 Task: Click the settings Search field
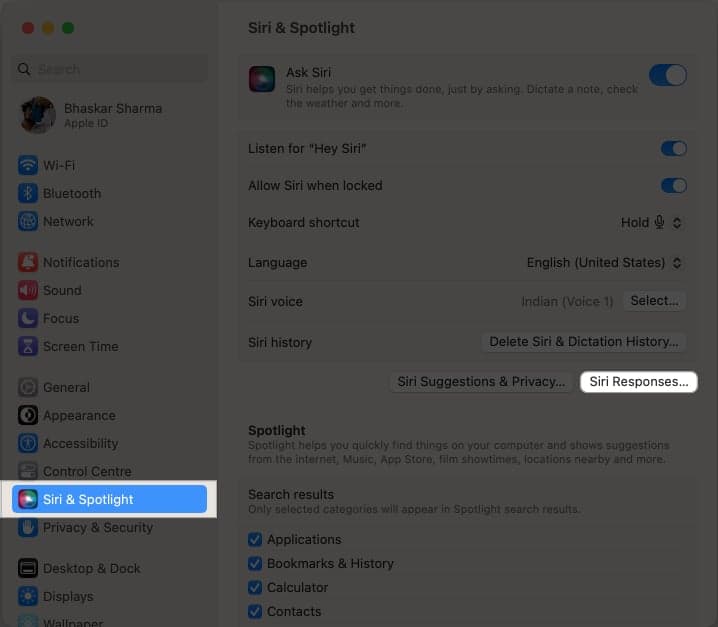110,69
